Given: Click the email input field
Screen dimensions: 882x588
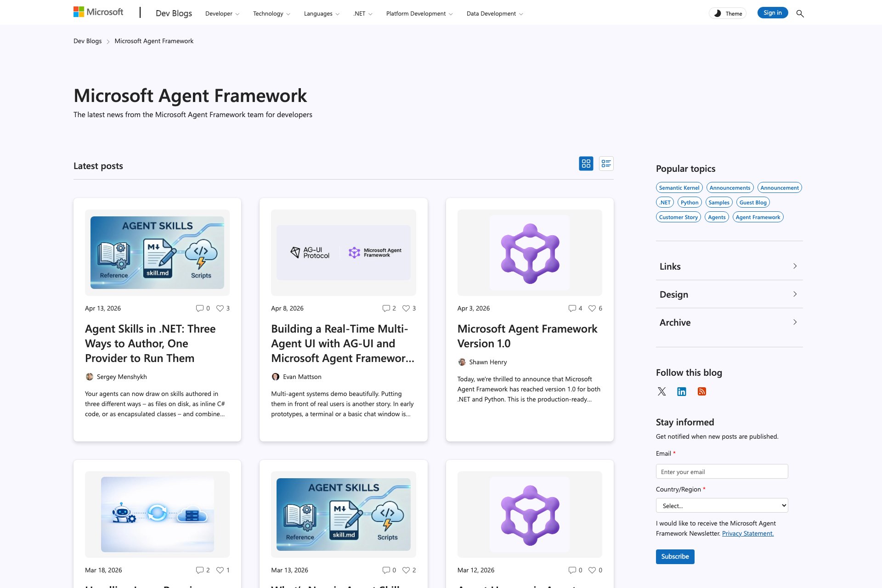Looking at the screenshot, I should [722, 472].
